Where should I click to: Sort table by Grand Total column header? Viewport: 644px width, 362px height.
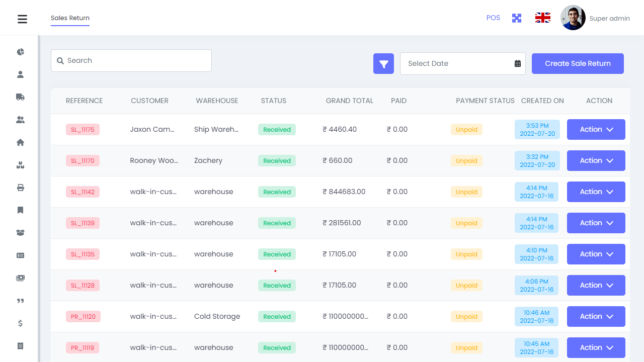pos(349,101)
